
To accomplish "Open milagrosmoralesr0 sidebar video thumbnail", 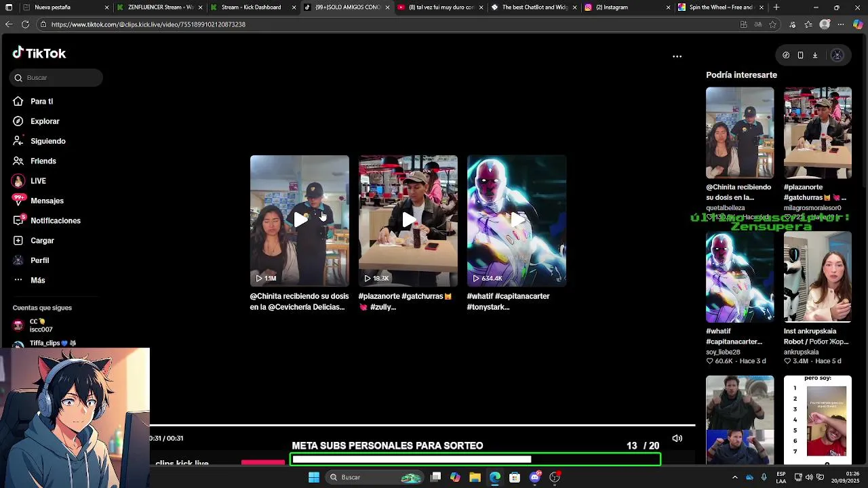I will click(818, 133).
